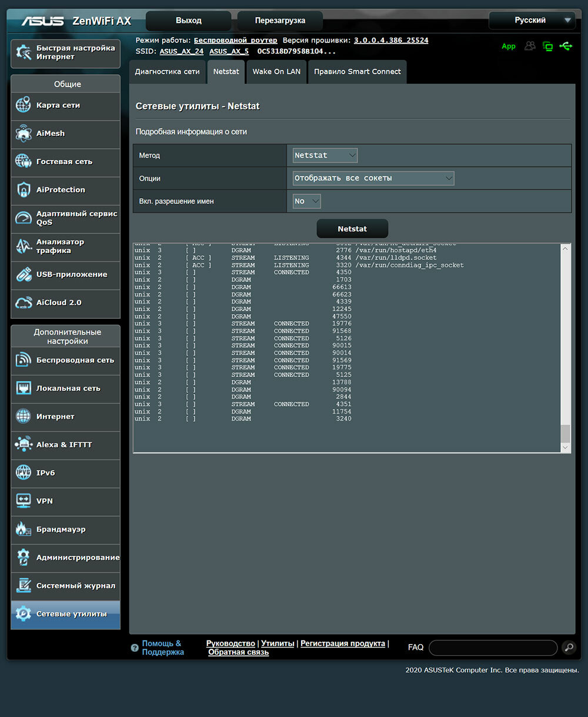Click the green App status icon
The width and height of the screenshot is (588, 717).
point(509,46)
